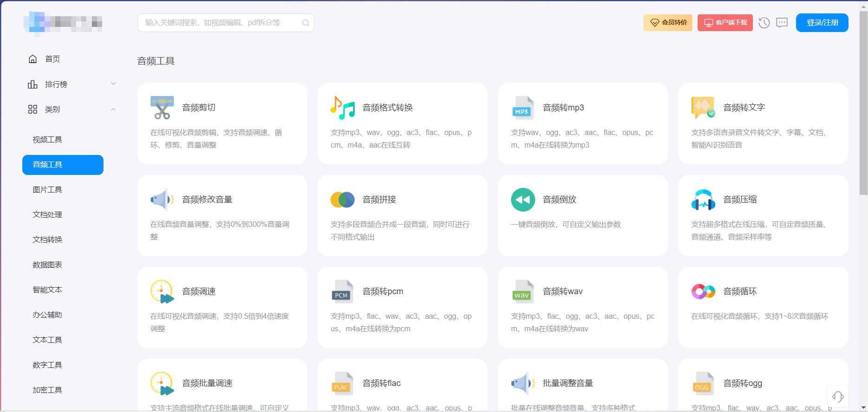Open the 音频拼接 title link
The width and height of the screenshot is (868, 412).
click(379, 200)
